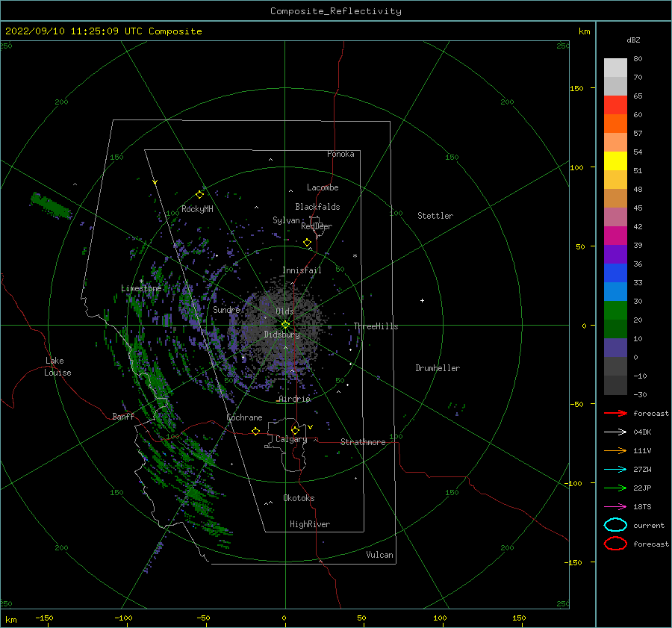Image resolution: width=672 pixels, height=628 pixels.
Task: Click the Innisfail label
Action: [302, 270]
